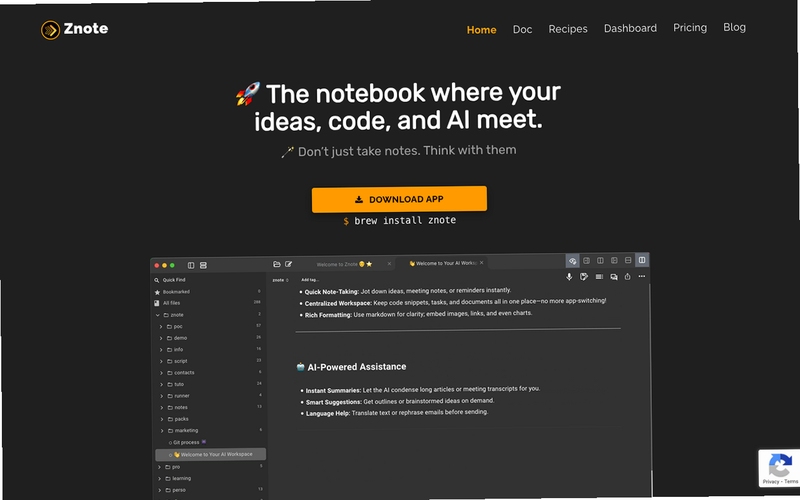The height and width of the screenshot is (500, 800).
Task: Click 'Centralized Workspace:' bullet text
Action: (x=338, y=304)
